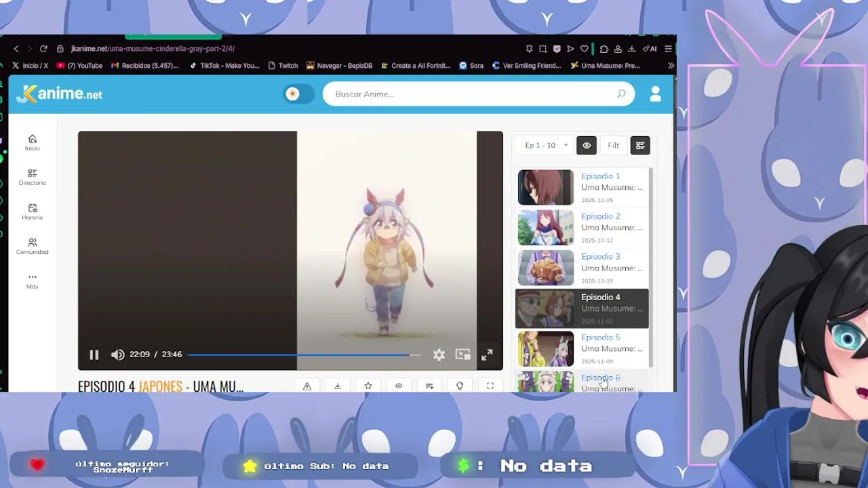Image resolution: width=868 pixels, height=488 pixels.
Task: Open Uma Musume: Pre bookmark
Action: [606, 66]
